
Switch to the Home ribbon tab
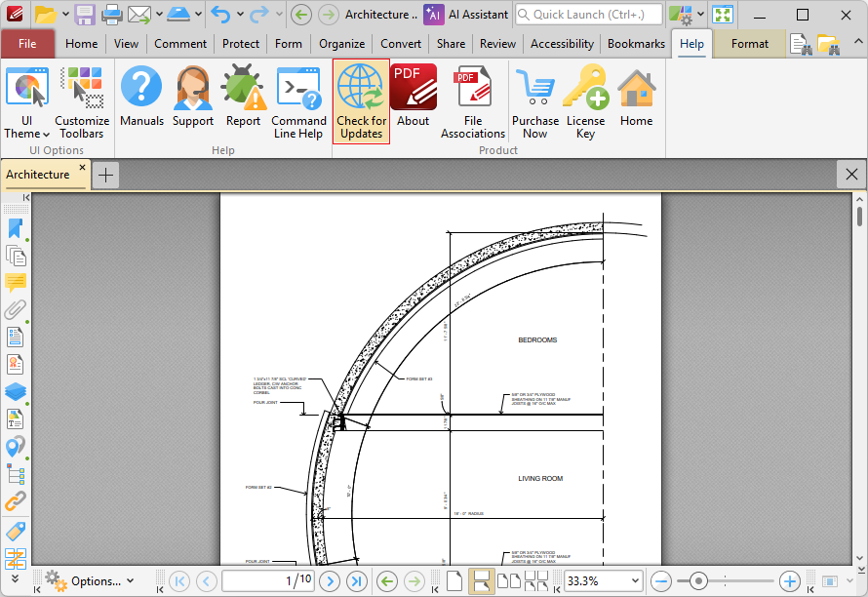coord(81,44)
